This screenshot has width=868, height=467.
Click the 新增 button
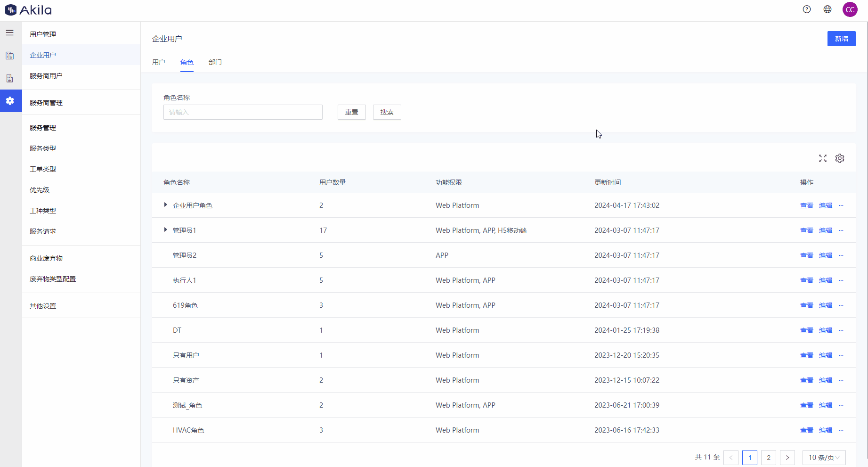(841, 39)
